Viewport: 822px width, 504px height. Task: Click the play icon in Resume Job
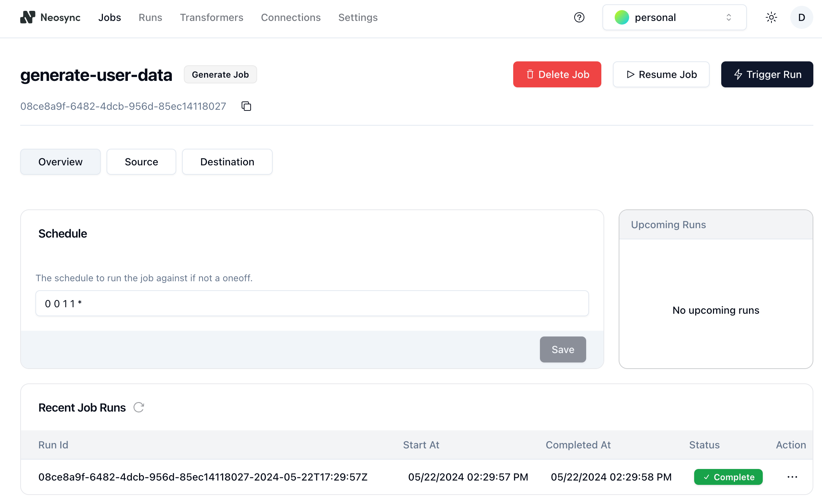point(630,74)
